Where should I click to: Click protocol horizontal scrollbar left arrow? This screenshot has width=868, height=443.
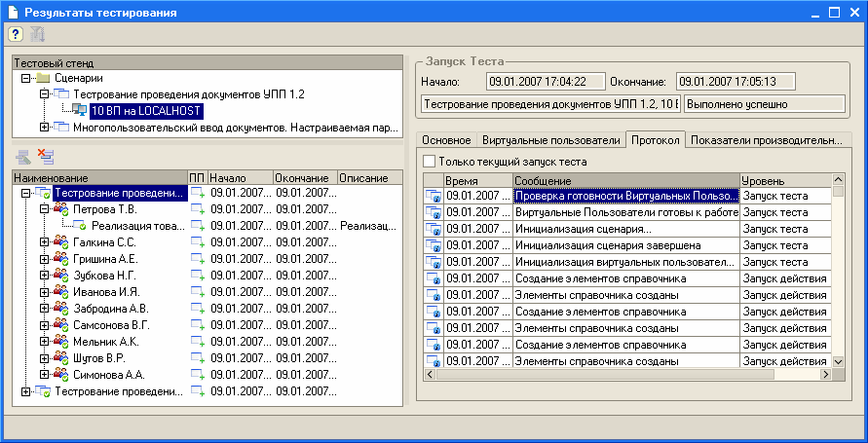(x=431, y=375)
